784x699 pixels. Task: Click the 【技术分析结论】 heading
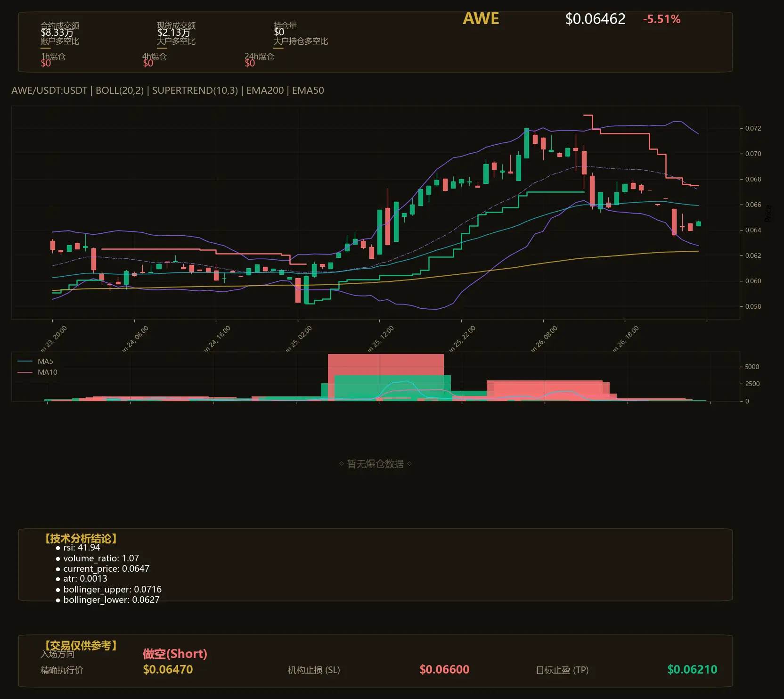tap(80, 539)
